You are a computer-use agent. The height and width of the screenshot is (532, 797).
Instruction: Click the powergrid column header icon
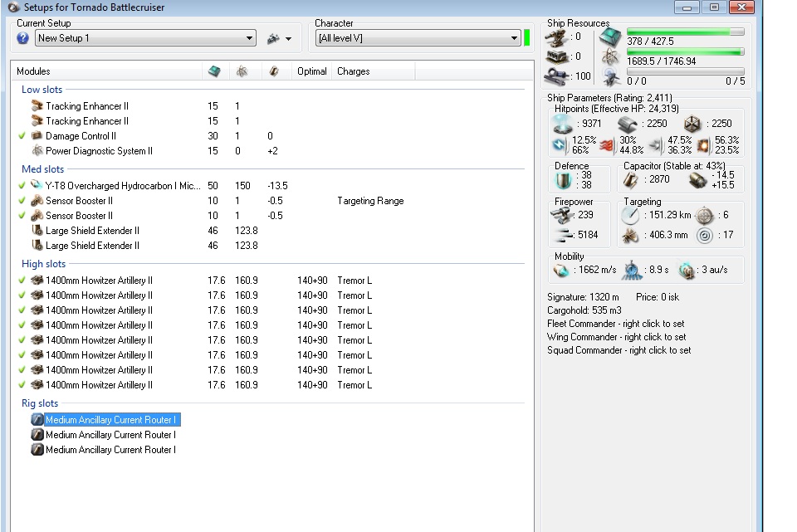[242, 71]
